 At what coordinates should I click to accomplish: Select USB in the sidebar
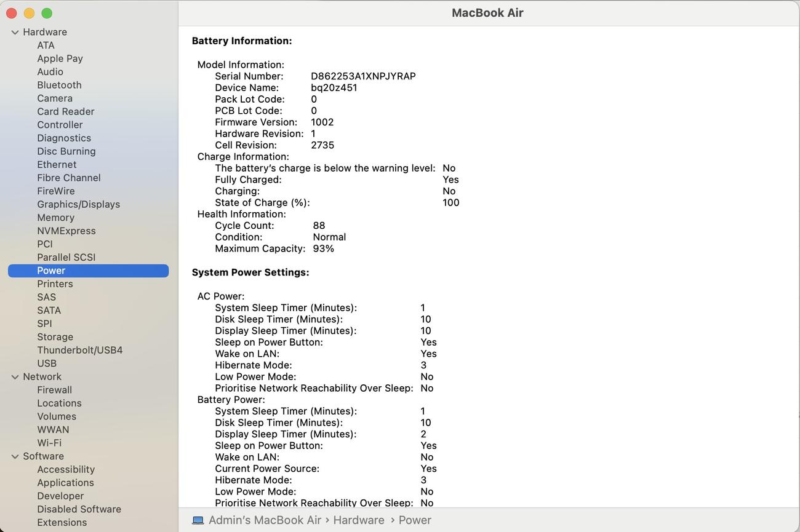point(47,363)
